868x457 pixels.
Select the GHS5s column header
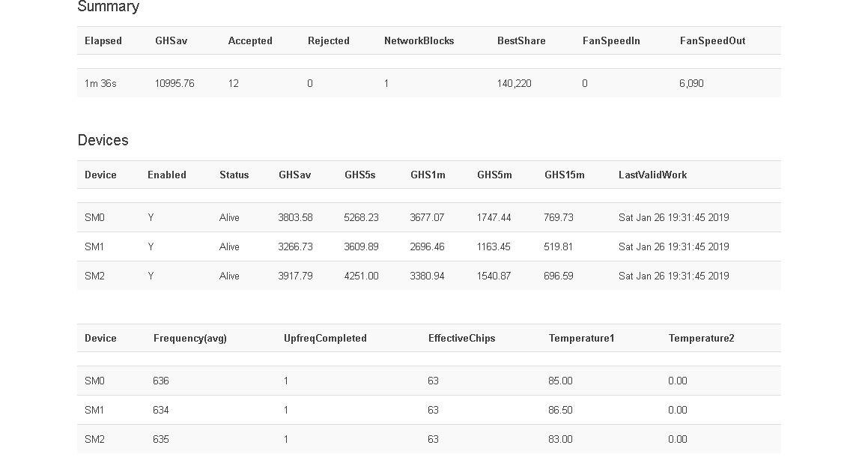pos(359,175)
